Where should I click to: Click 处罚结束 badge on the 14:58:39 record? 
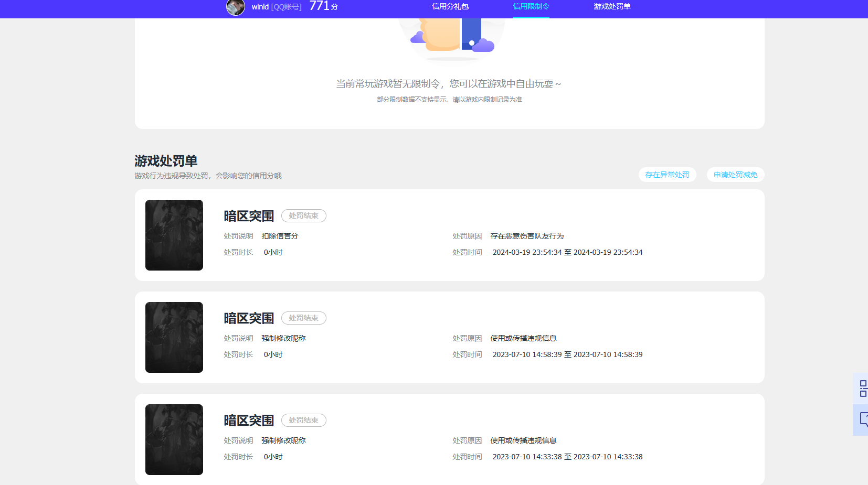[x=303, y=318]
